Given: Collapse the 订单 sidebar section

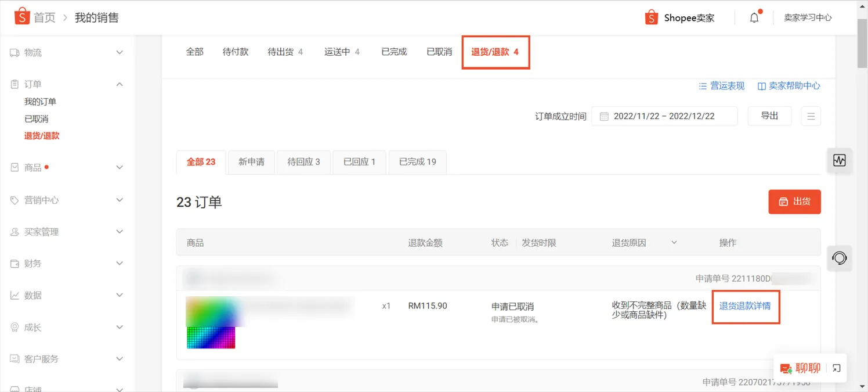Looking at the screenshot, I should [119, 84].
